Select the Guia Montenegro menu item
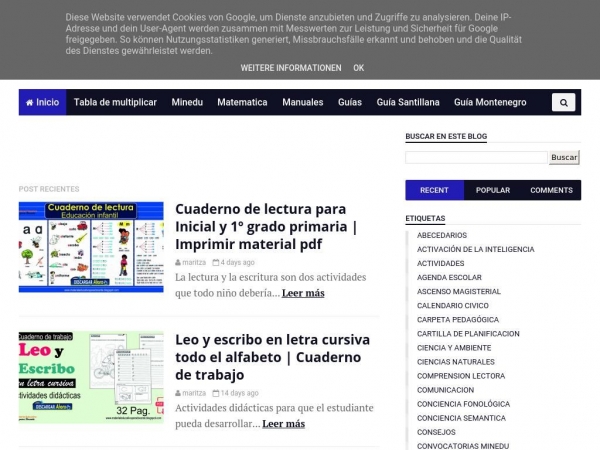Viewport: 600px width, 450px height. tap(490, 102)
